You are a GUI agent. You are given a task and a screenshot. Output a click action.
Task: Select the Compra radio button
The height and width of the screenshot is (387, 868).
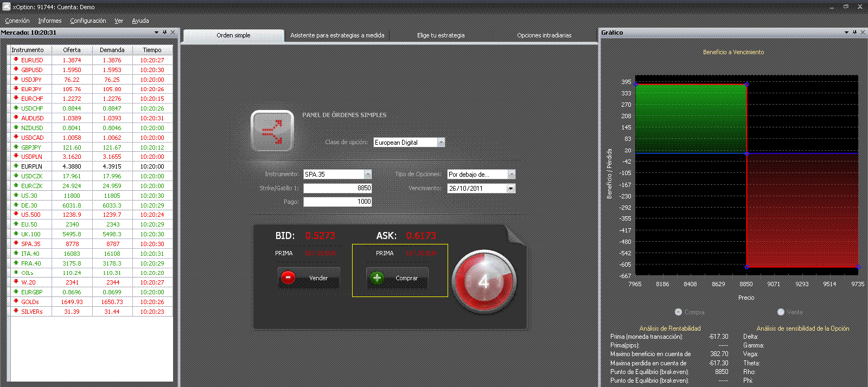678,312
